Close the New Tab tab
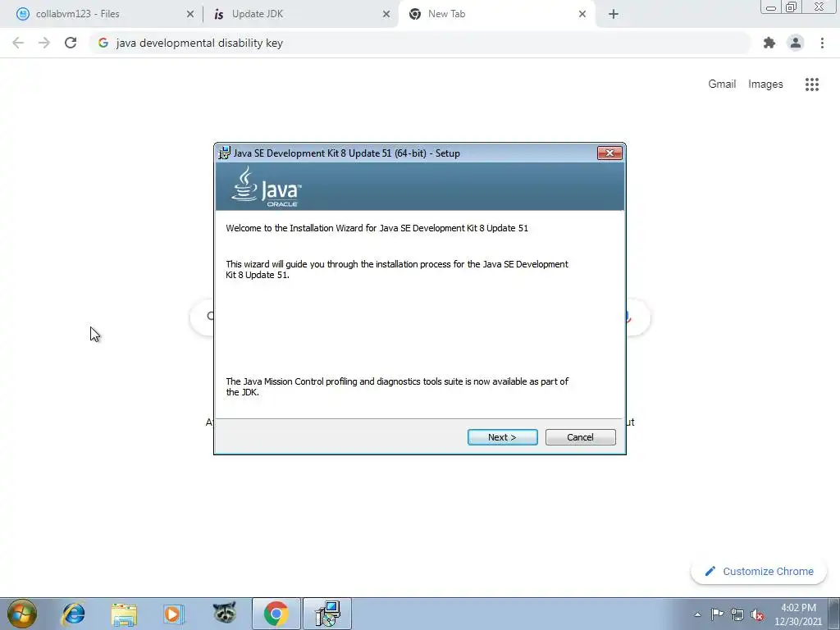This screenshot has height=630, width=840. (582, 15)
